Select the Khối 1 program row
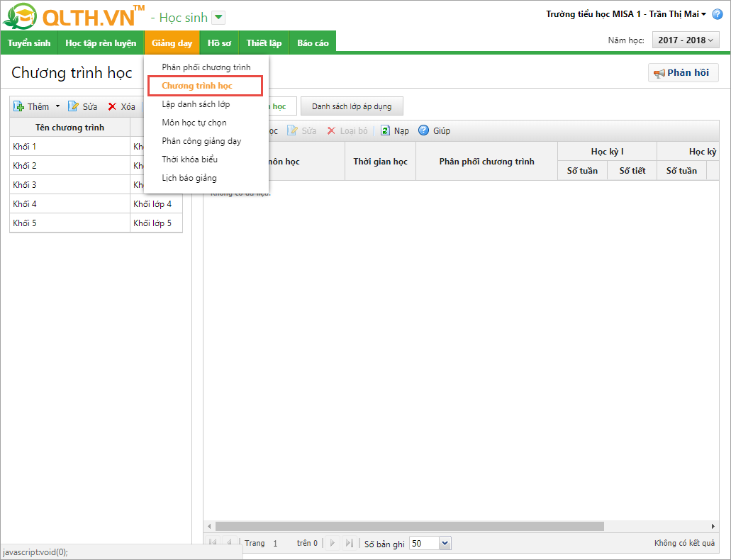Screen dimensions: 731x560 tap(70, 147)
